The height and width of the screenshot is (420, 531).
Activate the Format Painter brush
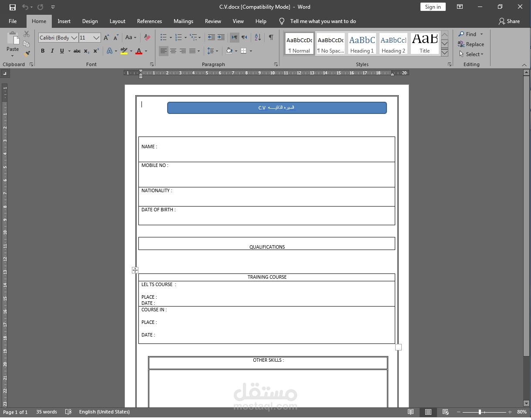(27, 53)
